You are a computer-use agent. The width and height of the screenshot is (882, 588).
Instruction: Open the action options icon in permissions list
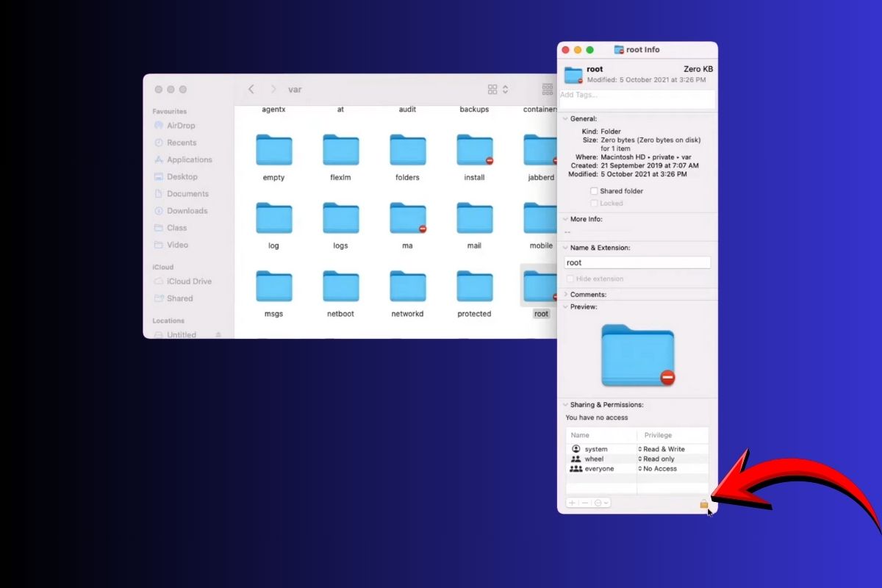[599, 503]
